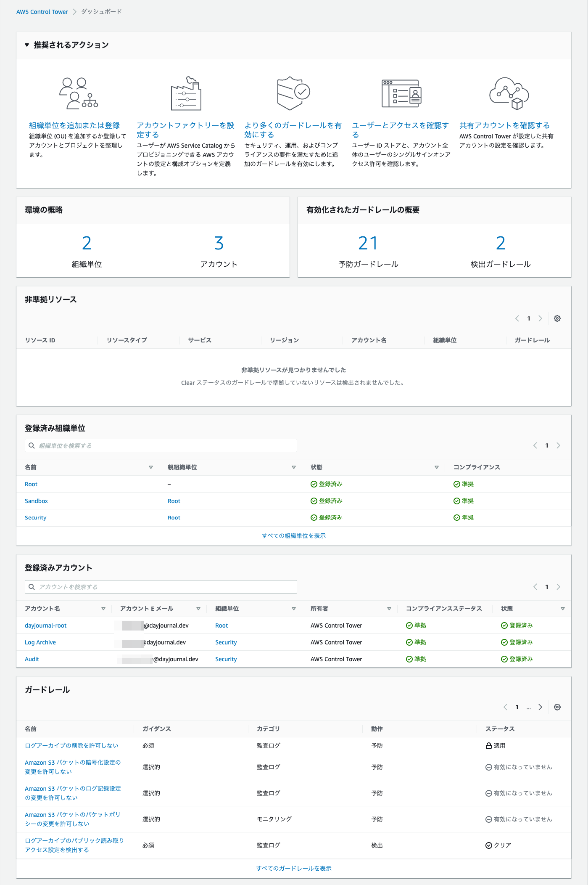The width and height of the screenshot is (588, 885).
Task: Open Sandbox's parent Root link
Action: coord(174,501)
